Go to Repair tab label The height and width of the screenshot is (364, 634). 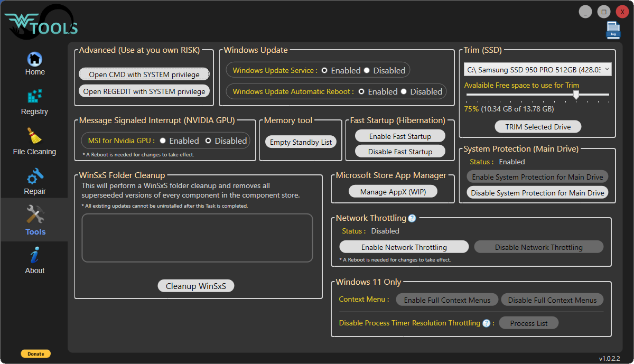pyautogui.click(x=34, y=191)
